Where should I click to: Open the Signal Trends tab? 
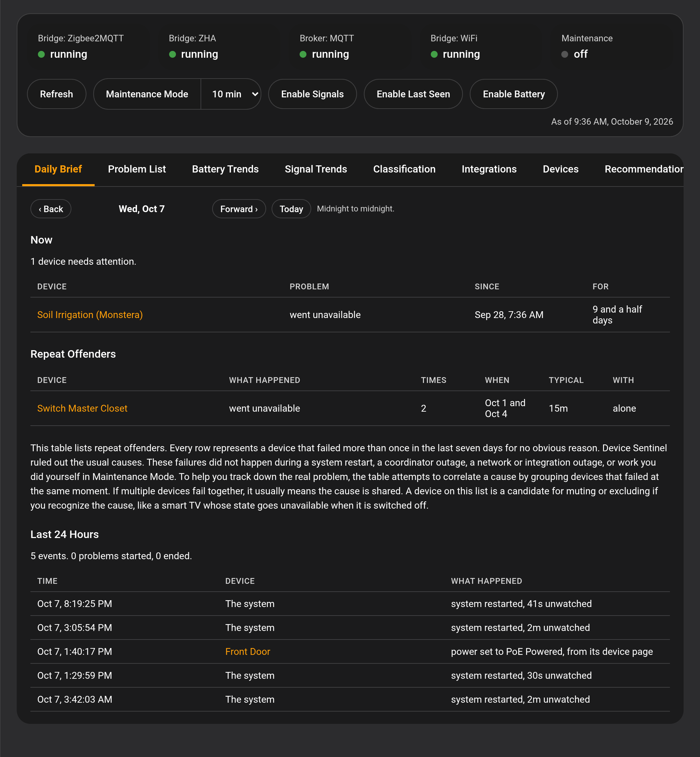click(x=316, y=169)
